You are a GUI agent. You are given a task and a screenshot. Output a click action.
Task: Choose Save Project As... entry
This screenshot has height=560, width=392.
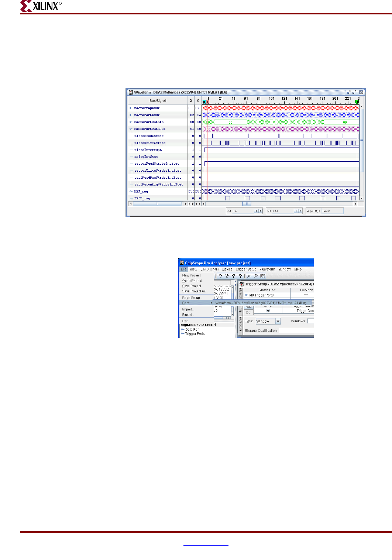tap(197, 291)
